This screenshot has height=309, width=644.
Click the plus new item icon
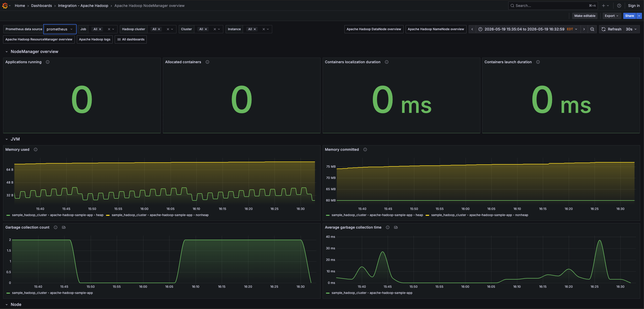(x=604, y=6)
